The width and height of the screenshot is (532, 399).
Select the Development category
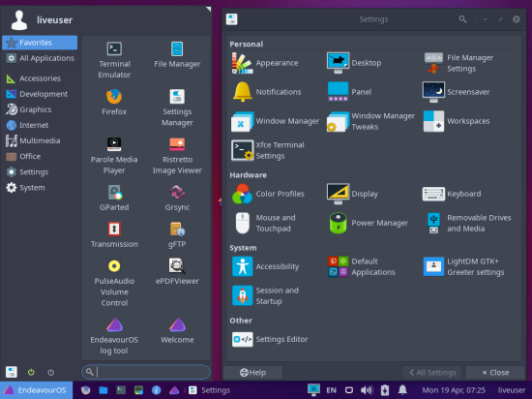click(40, 94)
